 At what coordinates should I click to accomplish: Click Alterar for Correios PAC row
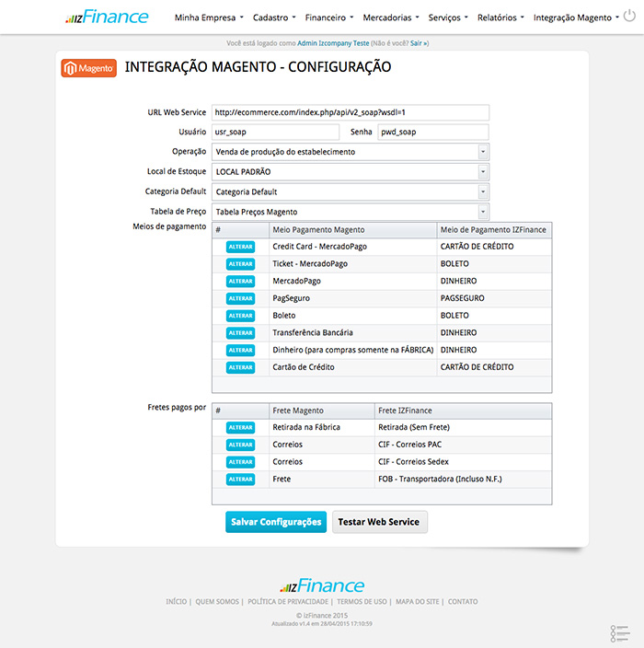pyautogui.click(x=240, y=445)
